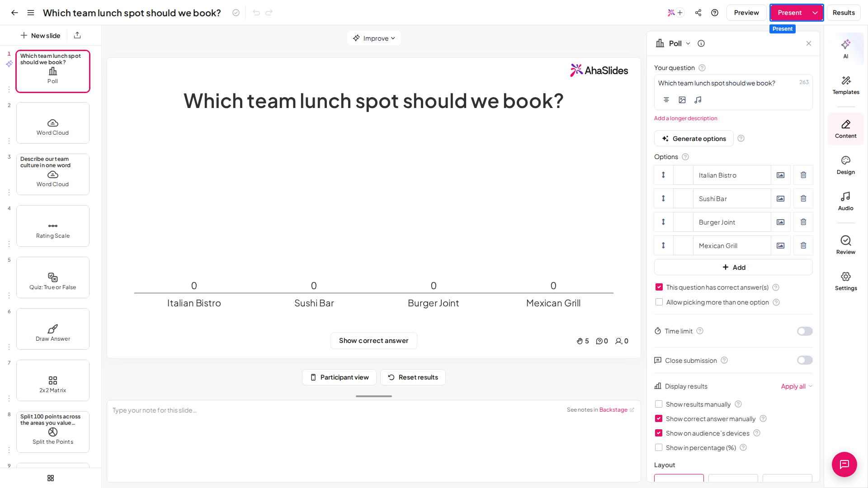Click the Reset results button

point(413,377)
